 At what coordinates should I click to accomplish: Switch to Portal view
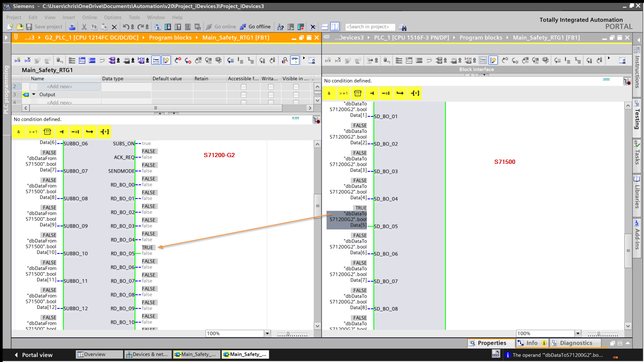click(34, 355)
